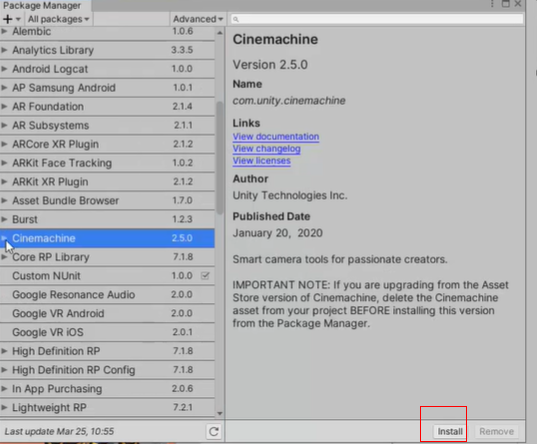Viewport: 537px width, 444px height.
Task: Open the View licenses link
Action: (262, 161)
